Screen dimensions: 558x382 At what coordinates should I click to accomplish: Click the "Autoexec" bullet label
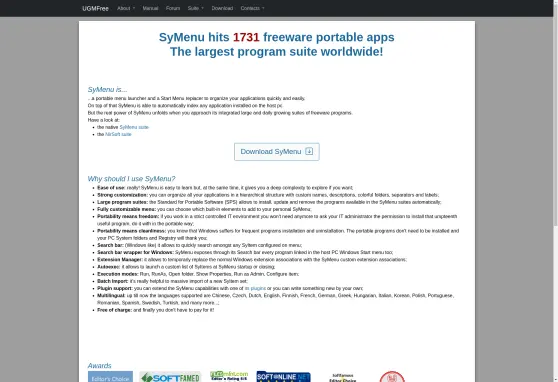[x=109, y=267]
